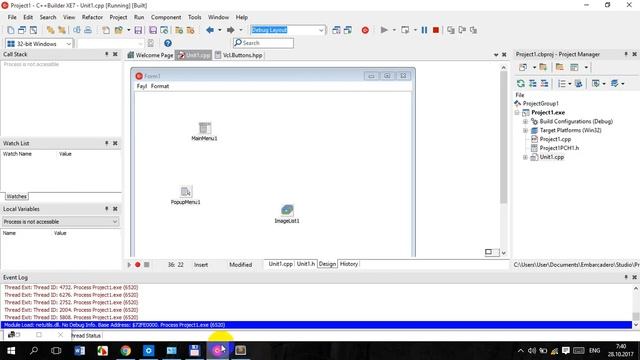Viewport: 640px width, 360px height.
Task: Pin the Event Log panel
Action: click(626, 277)
